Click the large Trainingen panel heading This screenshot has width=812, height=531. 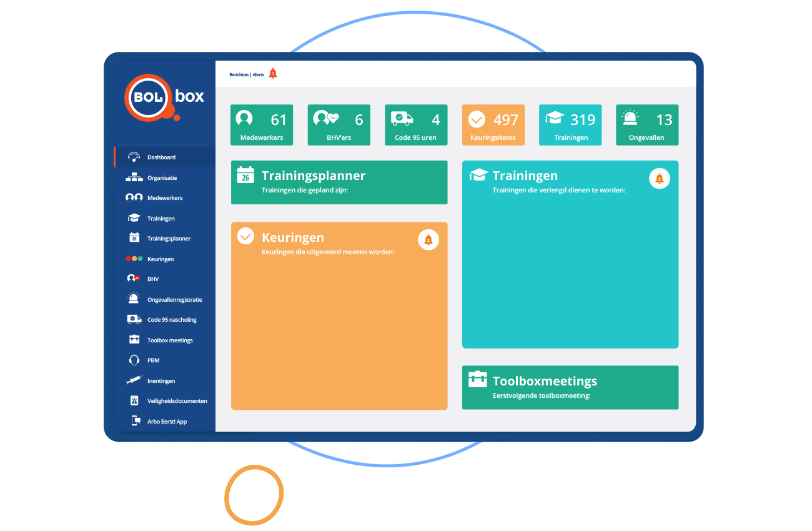[x=525, y=176]
